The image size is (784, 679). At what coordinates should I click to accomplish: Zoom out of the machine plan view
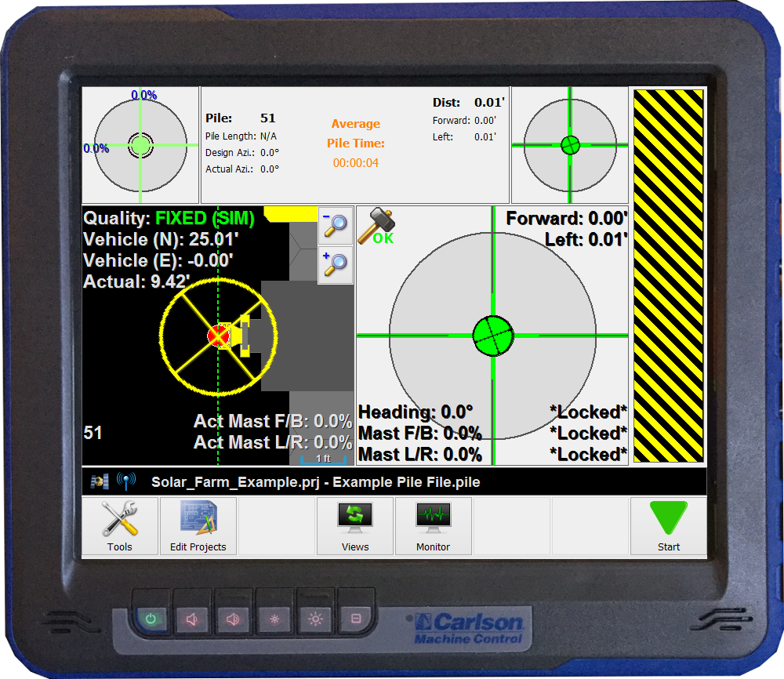tap(336, 227)
